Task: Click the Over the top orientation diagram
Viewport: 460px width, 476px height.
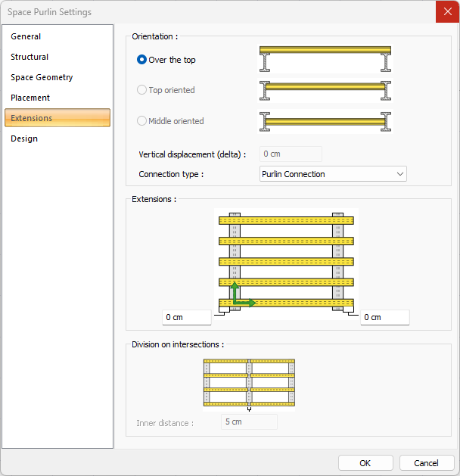Action: (325, 59)
